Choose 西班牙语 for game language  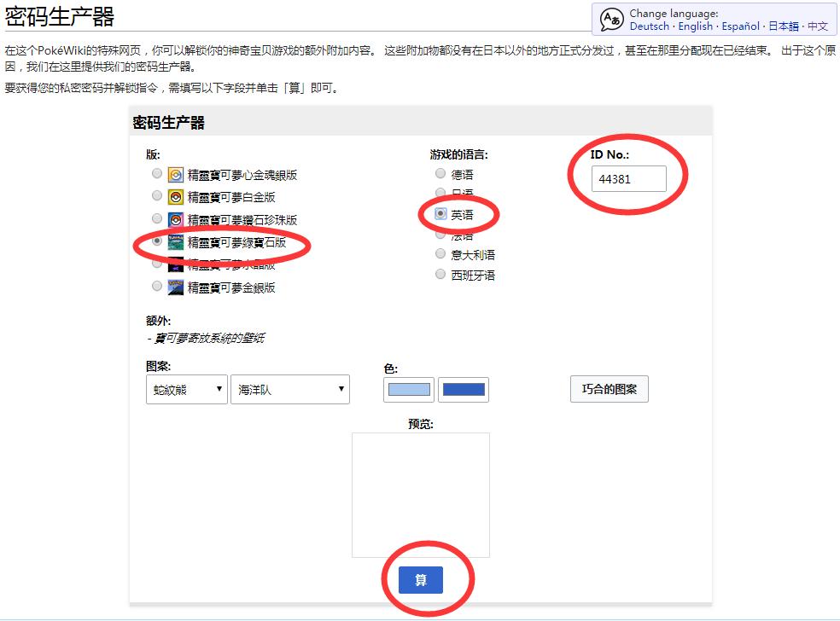coord(440,274)
